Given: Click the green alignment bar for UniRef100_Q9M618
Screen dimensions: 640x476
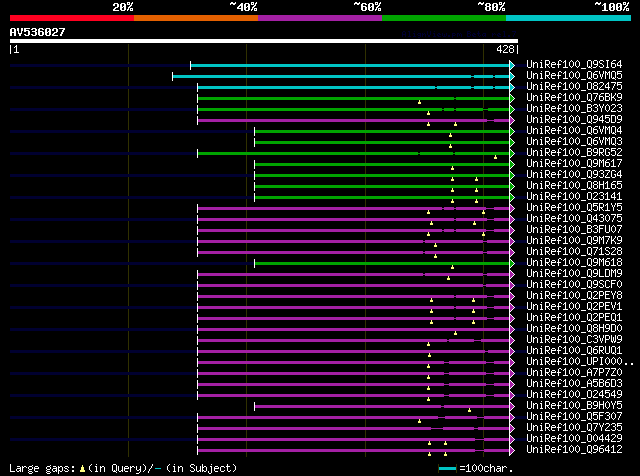Looking at the screenshot, I should (x=382, y=263).
